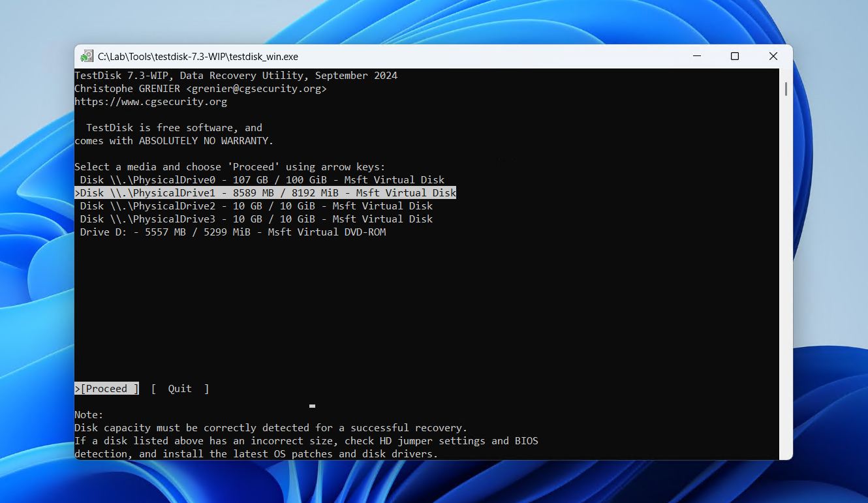The width and height of the screenshot is (868, 503).
Task: Choose Disk PhysicalDrive2 from the media list
Action: 256,206
